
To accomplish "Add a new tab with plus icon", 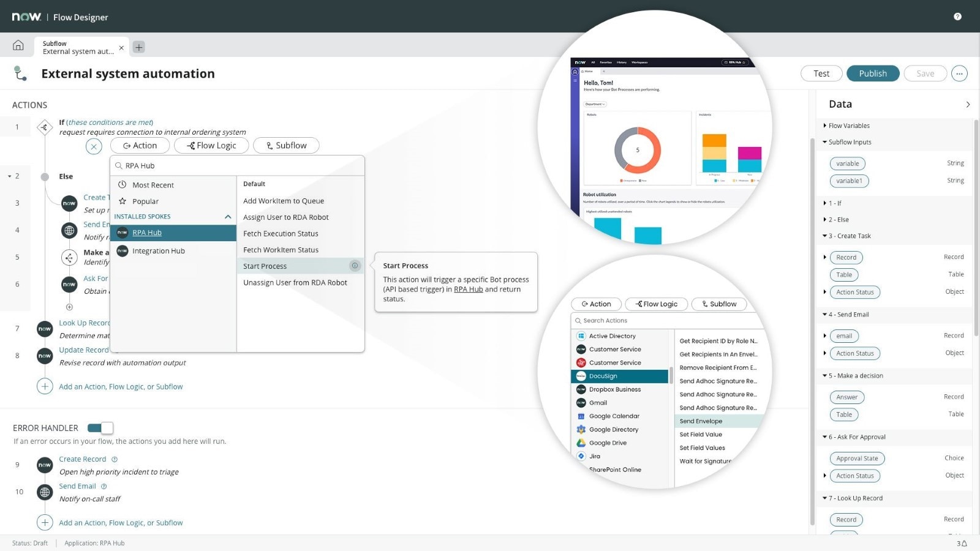I will (139, 47).
